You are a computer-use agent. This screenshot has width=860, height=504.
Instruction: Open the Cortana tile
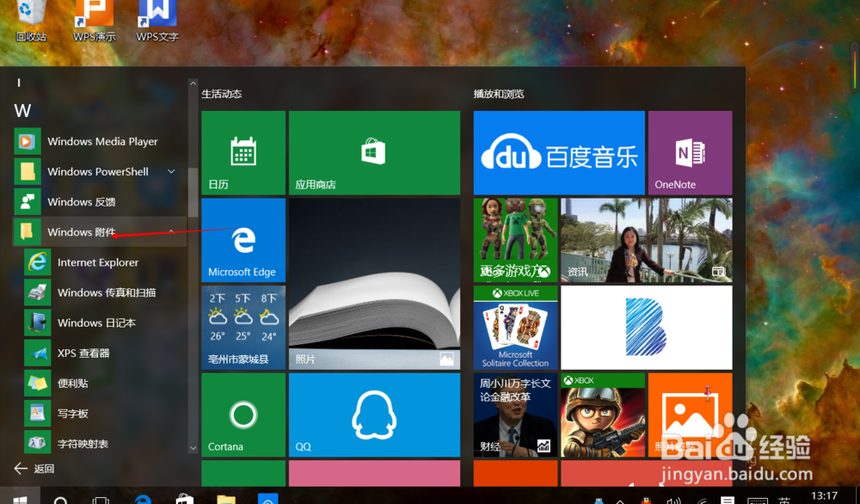[243, 415]
